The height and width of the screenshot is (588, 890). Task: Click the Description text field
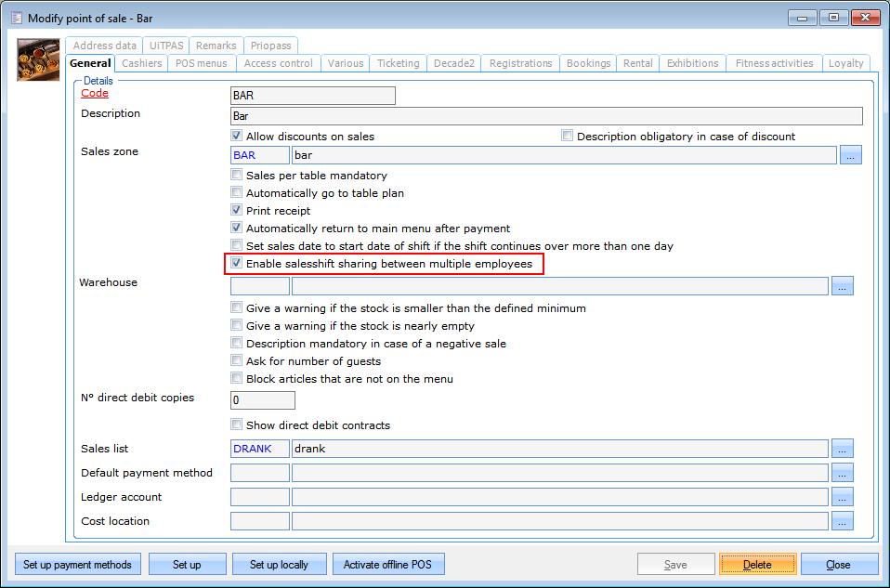(545, 116)
